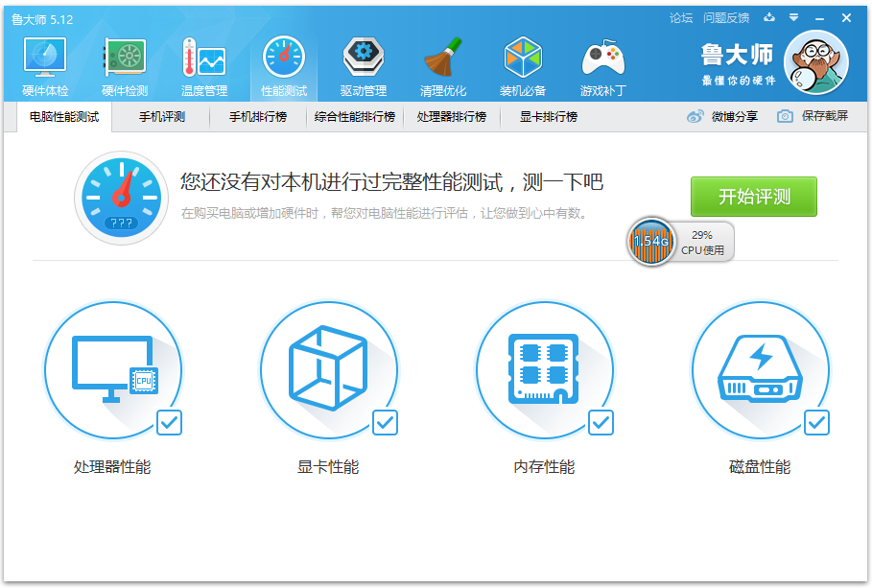Open 游戏补丁 gamepad icon

click(x=603, y=67)
